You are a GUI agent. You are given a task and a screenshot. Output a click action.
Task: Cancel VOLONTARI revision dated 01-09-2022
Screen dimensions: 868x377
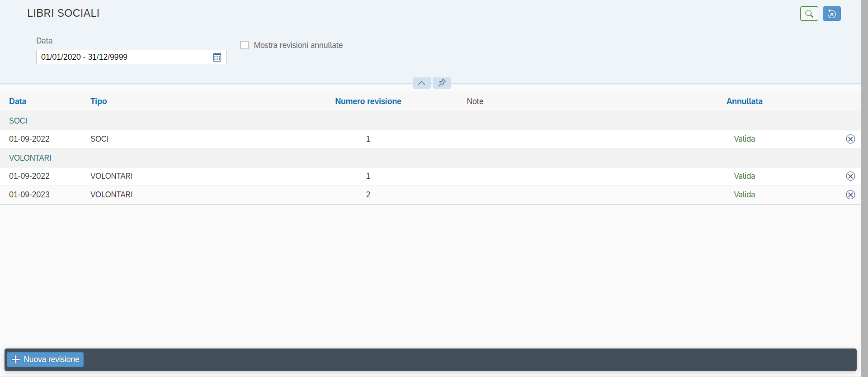tap(850, 176)
